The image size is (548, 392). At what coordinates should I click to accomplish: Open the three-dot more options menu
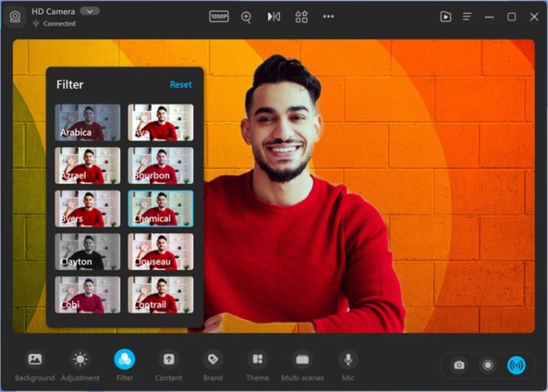click(x=328, y=17)
